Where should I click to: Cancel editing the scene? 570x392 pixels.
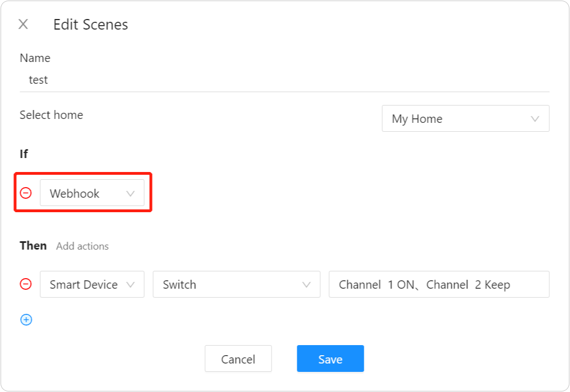pyautogui.click(x=238, y=358)
